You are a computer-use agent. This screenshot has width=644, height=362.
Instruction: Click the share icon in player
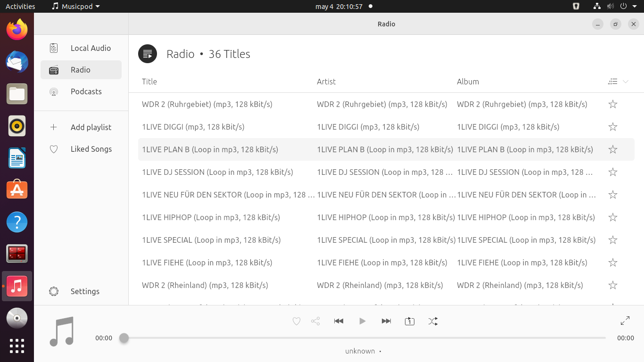click(315, 321)
